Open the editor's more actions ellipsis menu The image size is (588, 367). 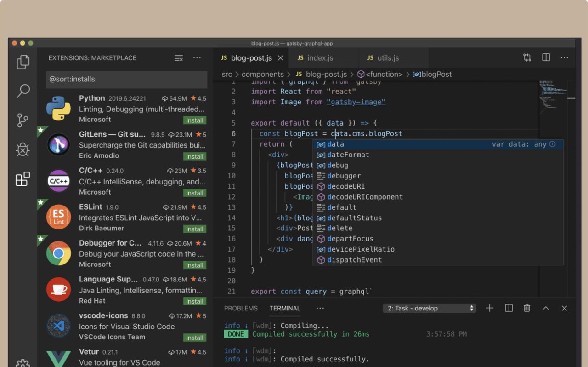[564, 57]
